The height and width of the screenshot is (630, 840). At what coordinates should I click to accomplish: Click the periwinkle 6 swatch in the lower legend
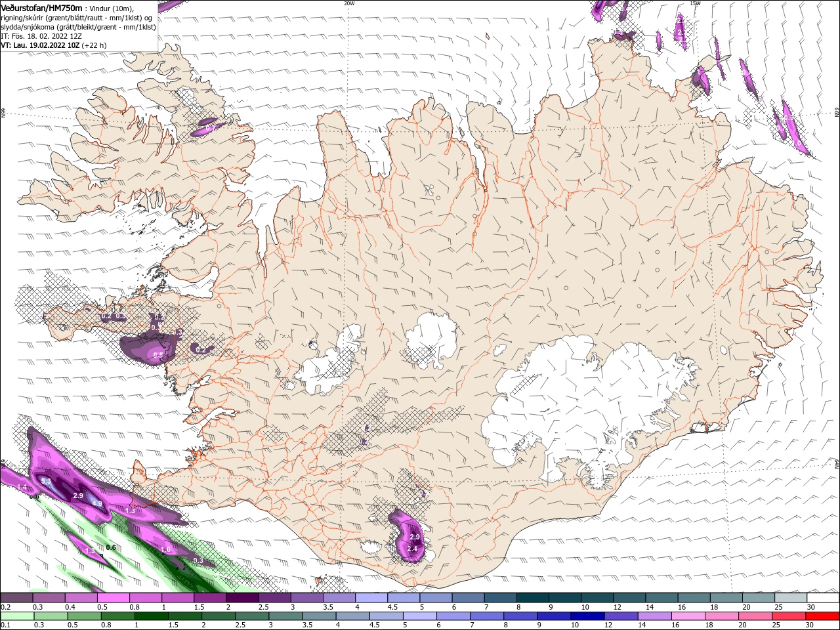tap(452, 616)
